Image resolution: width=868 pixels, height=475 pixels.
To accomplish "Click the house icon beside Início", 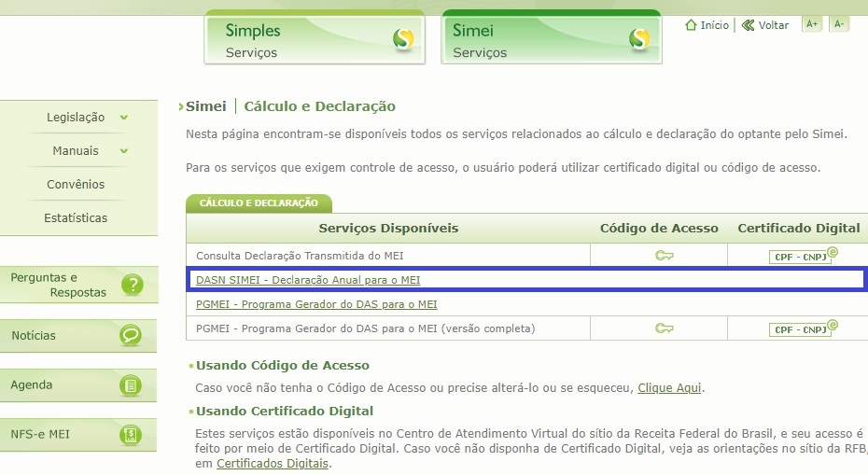I will (691, 25).
